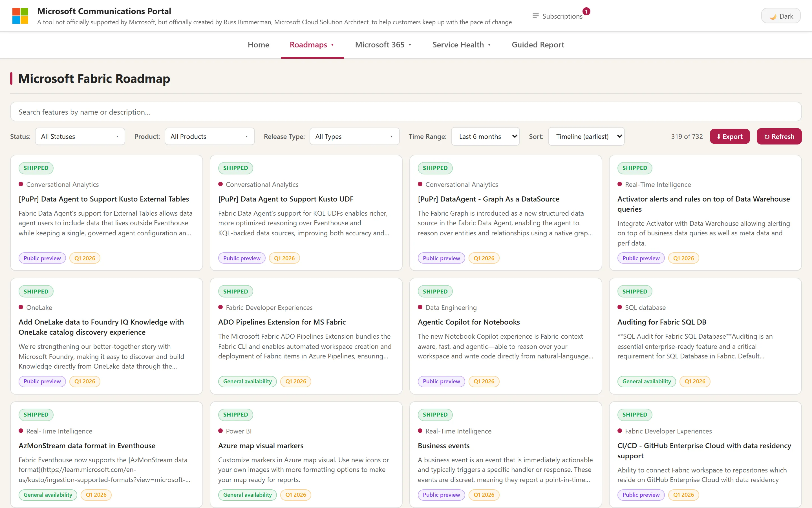Open the Sort order dropdown
Screen dimensions: 812x508
pos(586,136)
